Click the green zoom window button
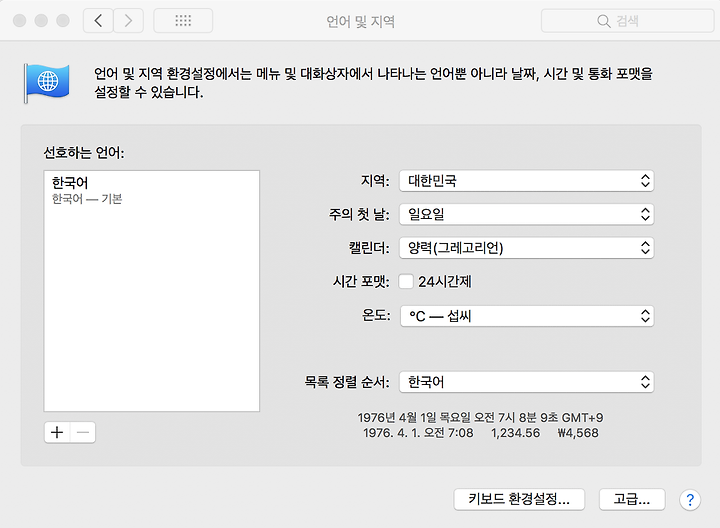This screenshot has width=720, height=528. pyautogui.click(x=63, y=21)
